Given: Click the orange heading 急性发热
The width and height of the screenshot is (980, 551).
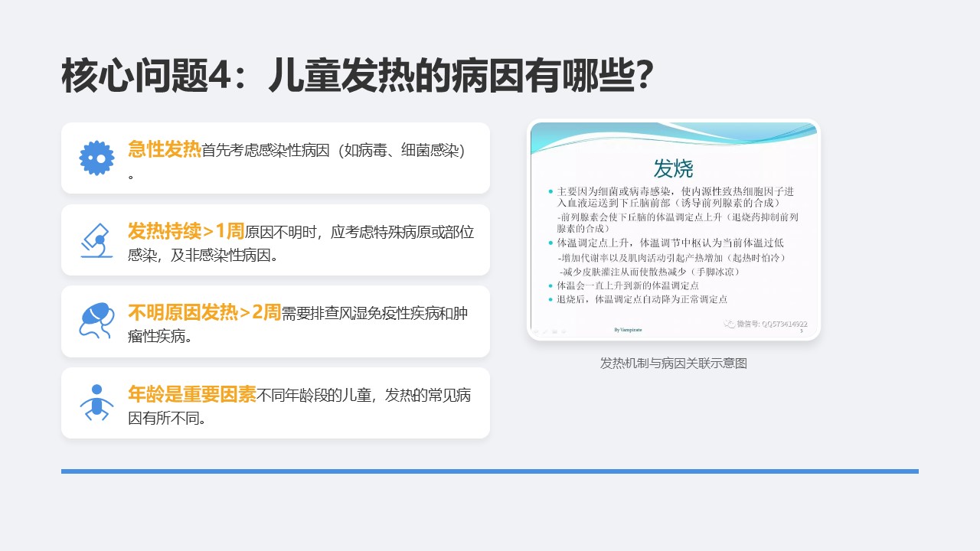Looking at the screenshot, I should 164,149.
